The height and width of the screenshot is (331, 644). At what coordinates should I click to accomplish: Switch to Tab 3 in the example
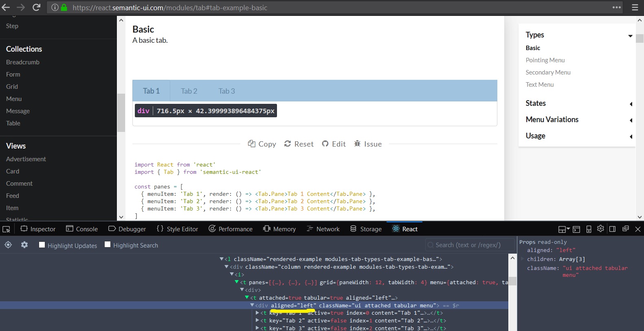coord(226,91)
